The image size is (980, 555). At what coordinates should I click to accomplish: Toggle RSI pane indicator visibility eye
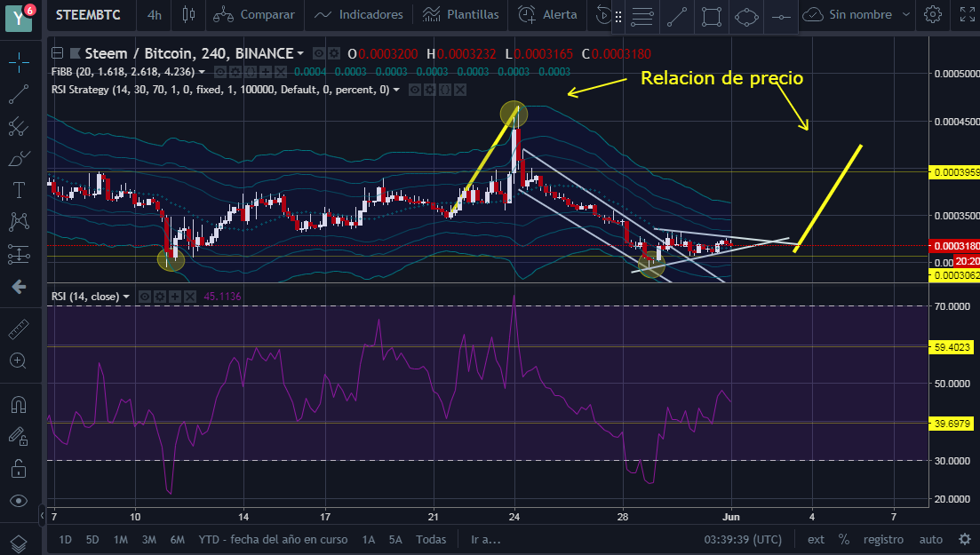[x=144, y=297]
